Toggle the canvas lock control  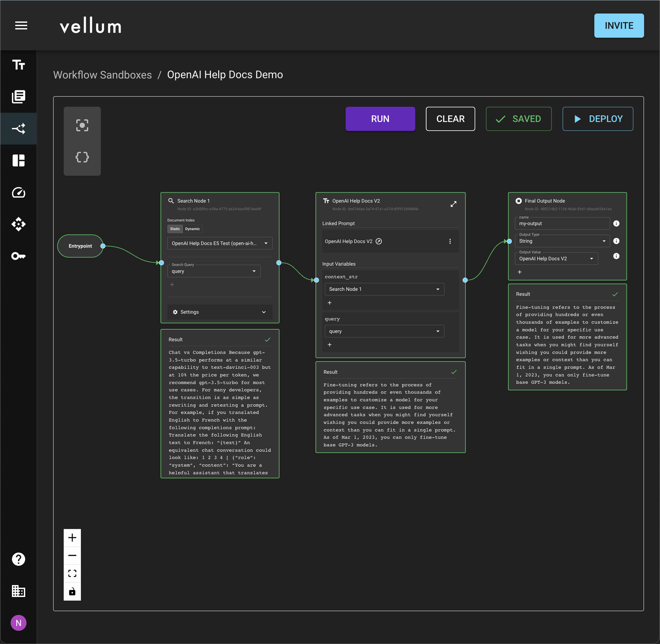point(72,591)
